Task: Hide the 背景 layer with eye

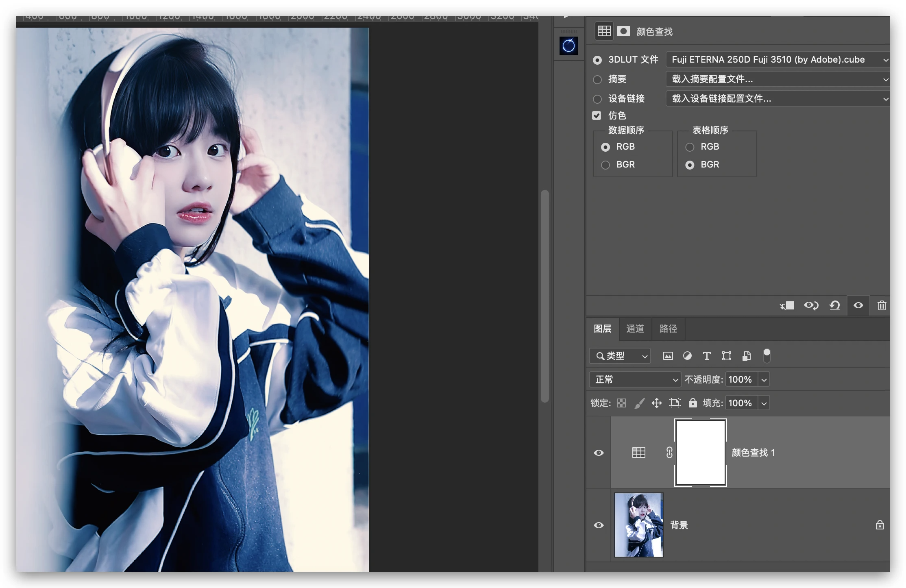Action: tap(599, 525)
